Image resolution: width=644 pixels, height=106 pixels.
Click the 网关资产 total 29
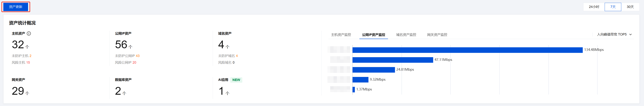point(18,91)
